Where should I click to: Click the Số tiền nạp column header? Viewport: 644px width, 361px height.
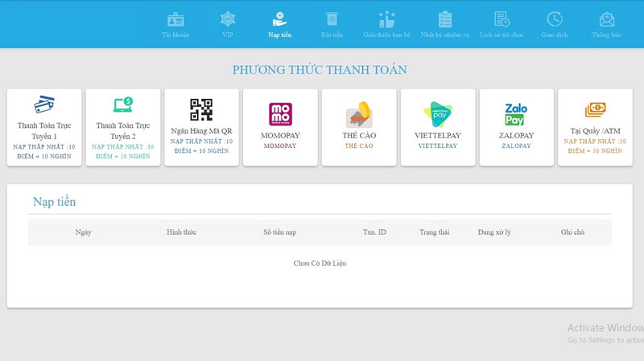coord(279,232)
